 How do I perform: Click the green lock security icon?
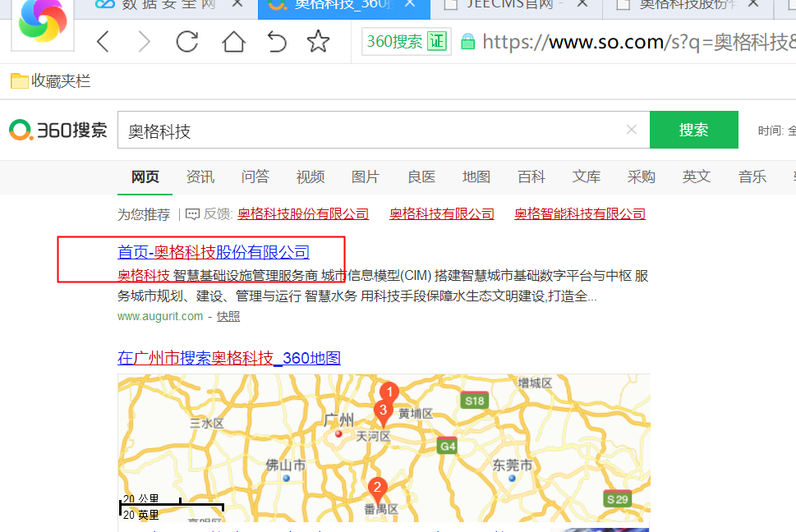click(467, 42)
